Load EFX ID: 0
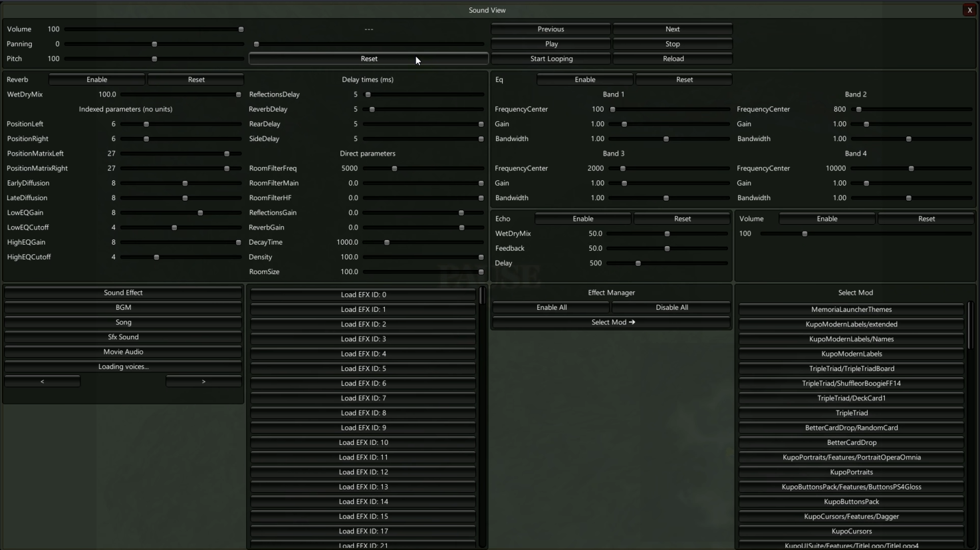Viewport: 980px width, 550px height. [363, 295]
